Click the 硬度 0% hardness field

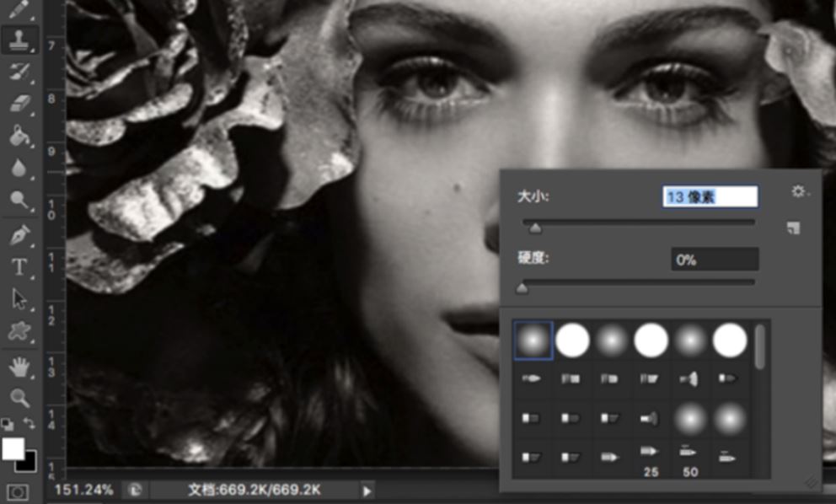[x=714, y=260]
